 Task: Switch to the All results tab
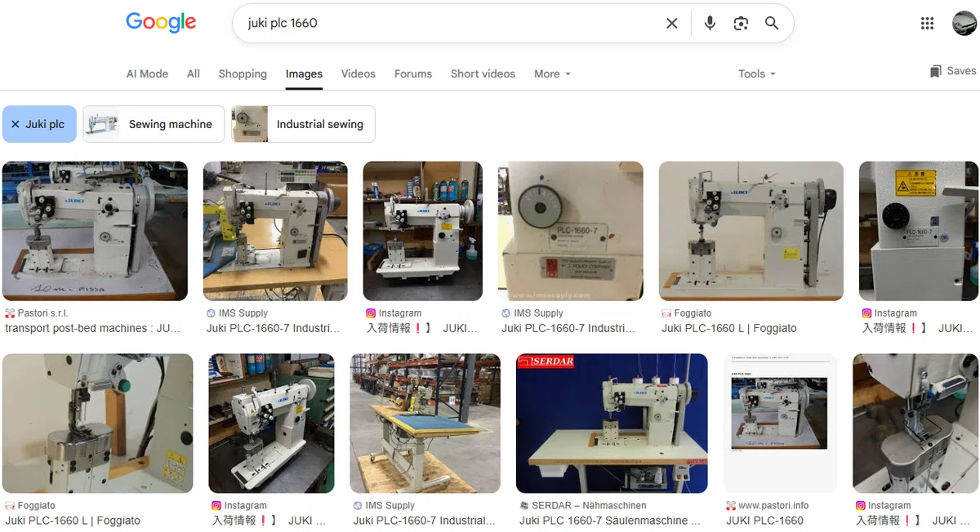tap(194, 73)
